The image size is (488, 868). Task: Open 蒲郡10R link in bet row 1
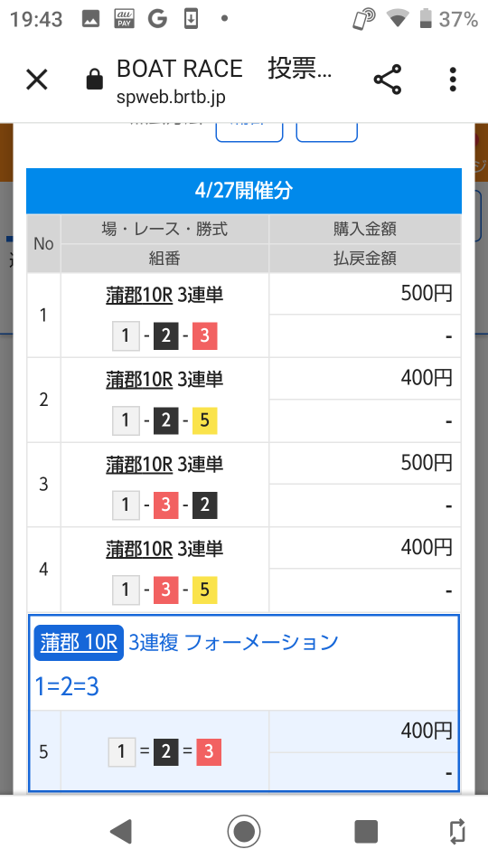pos(139,295)
